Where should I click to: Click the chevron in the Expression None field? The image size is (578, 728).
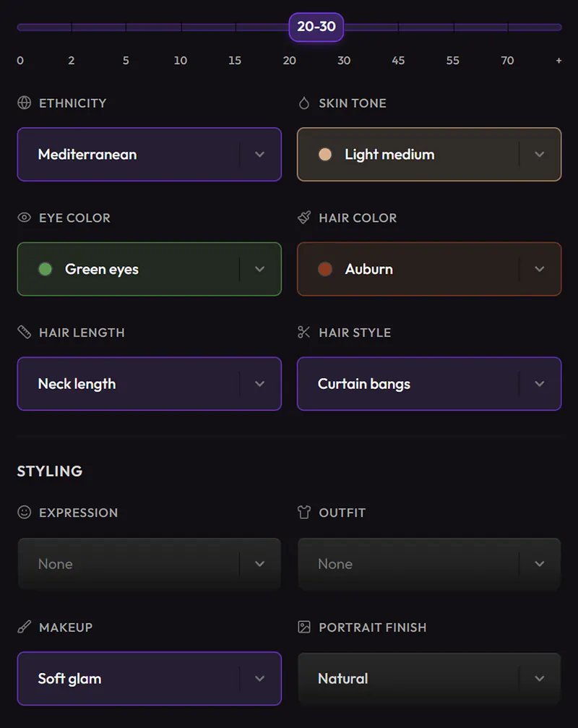click(x=260, y=564)
